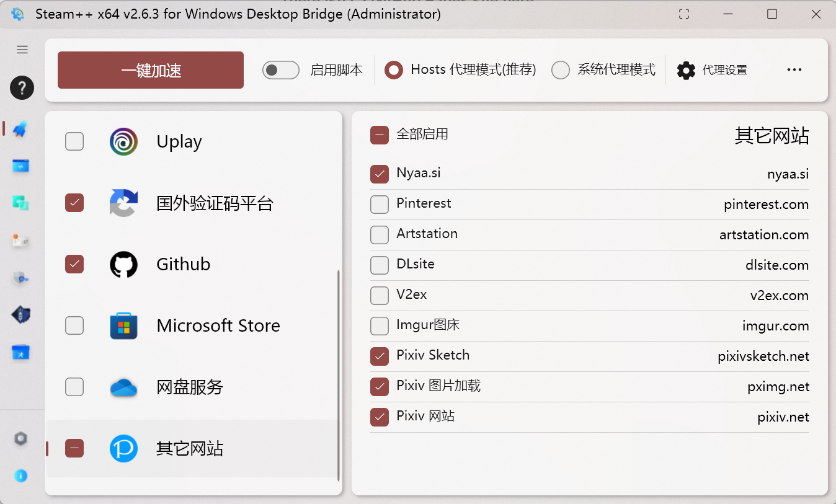The image size is (836, 504).
Task: Open the three-dots more options menu
Action: tap(794, 70)
